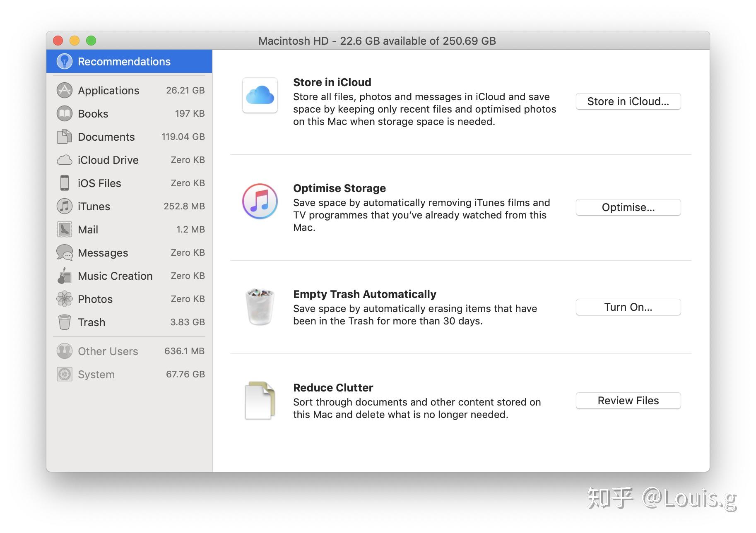Click the 1.2 MB Mail size
This screenshot has height=533, width=756.
(190, 229)
